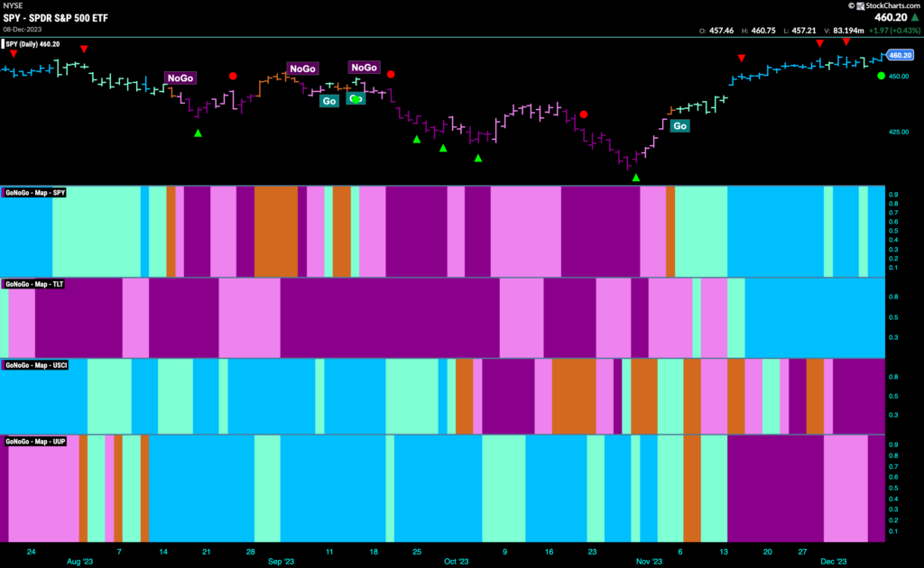Viewport: 924px width, 568px height.
Task: Click the first NoGo label in mid August
Action: [x=180, y=78]
